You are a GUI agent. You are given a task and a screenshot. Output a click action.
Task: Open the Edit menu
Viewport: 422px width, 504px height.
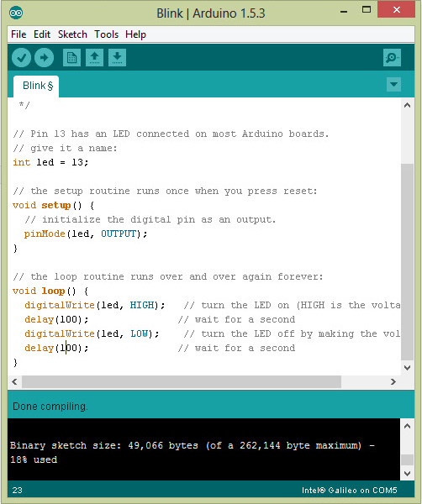pos(42,34)
